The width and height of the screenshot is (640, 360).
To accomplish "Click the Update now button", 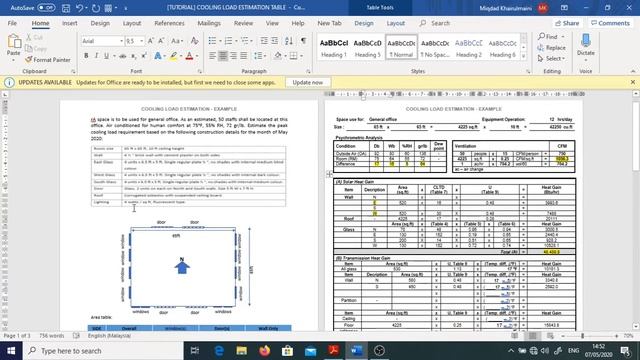I will pyautogui.click(x=308, y=82).
